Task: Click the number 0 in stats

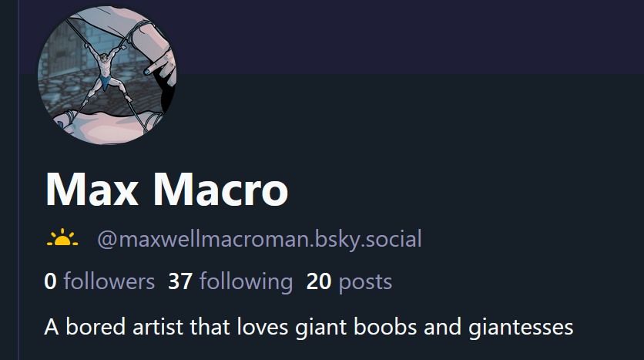Action: 50,281
